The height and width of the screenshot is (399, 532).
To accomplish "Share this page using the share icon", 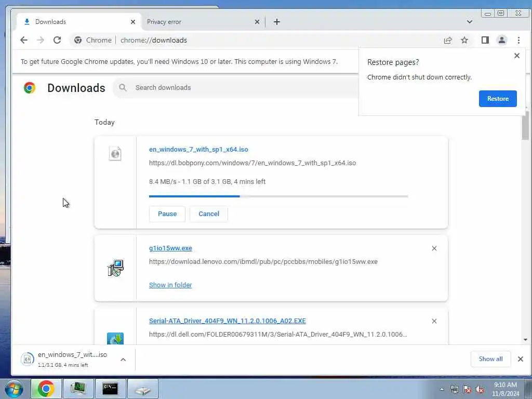I will click(448, 41).
